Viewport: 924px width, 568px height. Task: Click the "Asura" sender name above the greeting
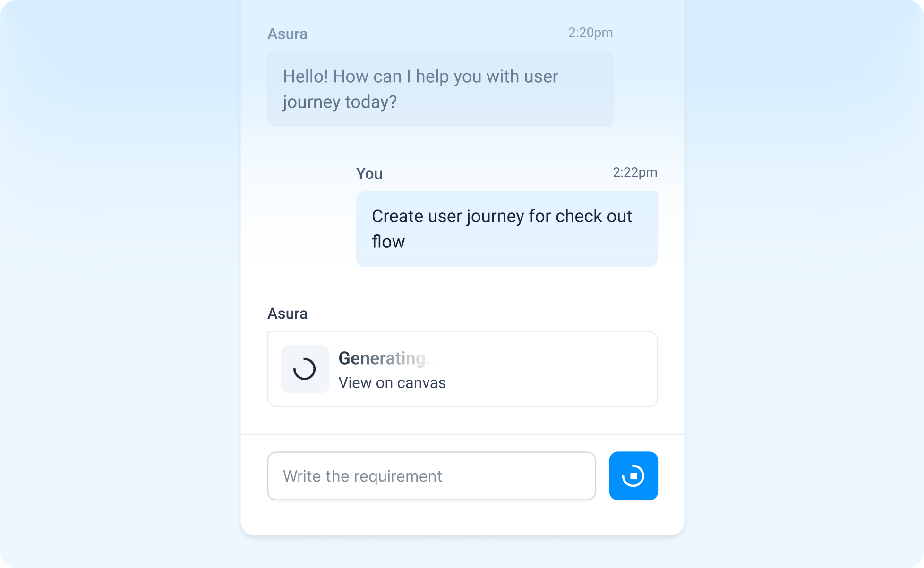287,34
